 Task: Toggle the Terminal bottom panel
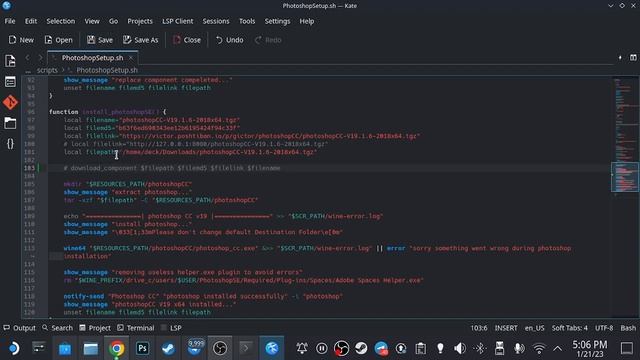pyautogui.click(x=136, y=328)
